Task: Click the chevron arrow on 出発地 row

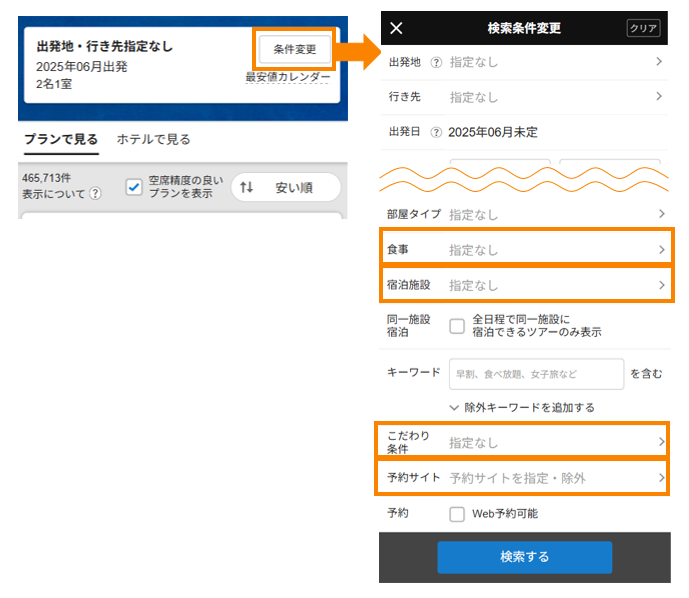Action: (658, 62)
